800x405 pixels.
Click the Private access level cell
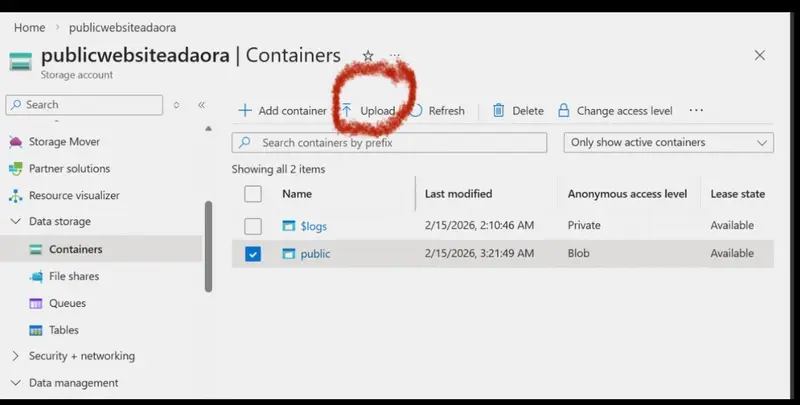(584, 225)
